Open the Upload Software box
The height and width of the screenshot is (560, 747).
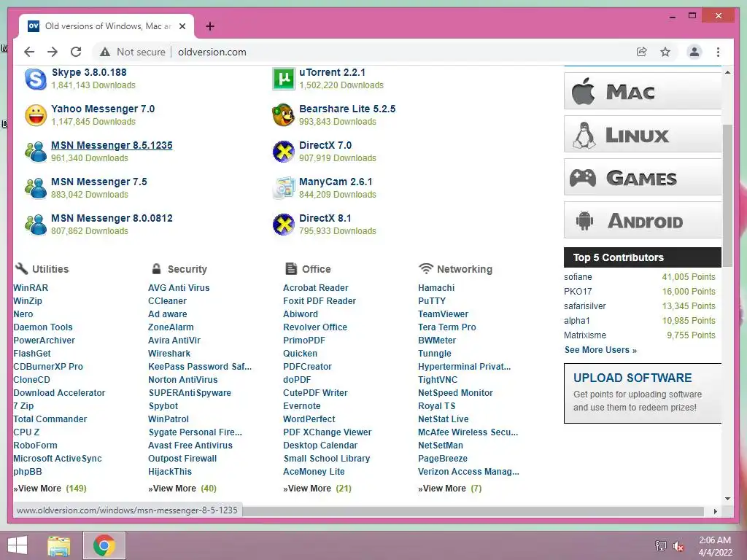(x=643, y=393)
